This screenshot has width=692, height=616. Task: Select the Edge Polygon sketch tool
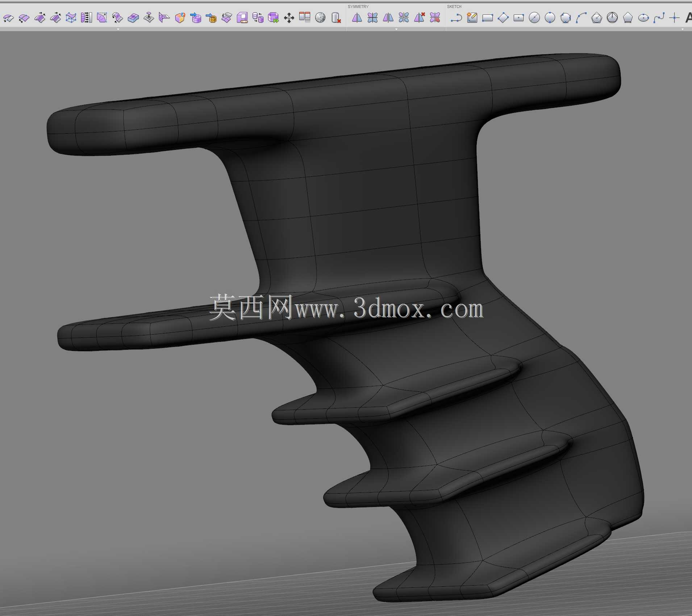tap(628, 17)
